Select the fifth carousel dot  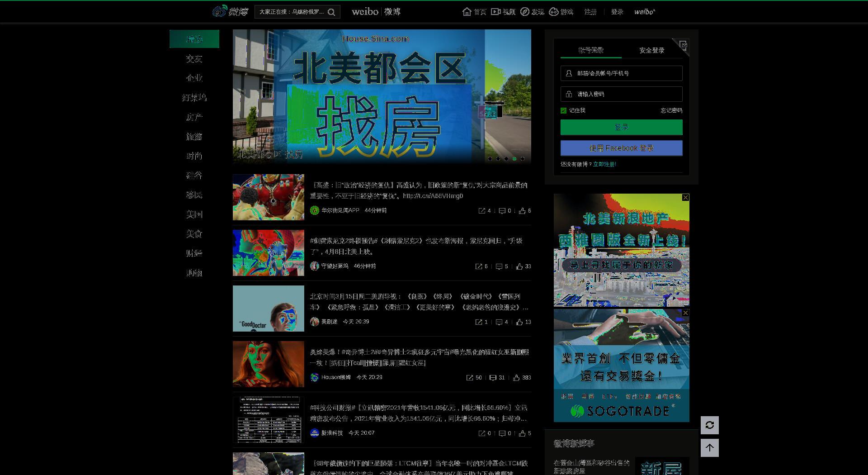[x=523, y=159]
